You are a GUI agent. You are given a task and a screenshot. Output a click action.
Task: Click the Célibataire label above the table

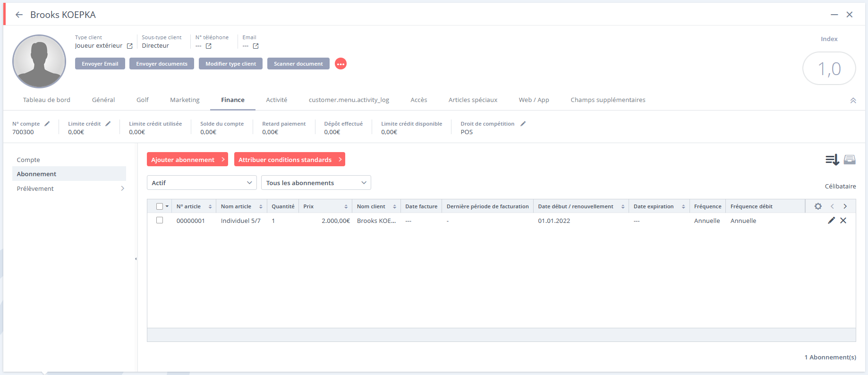point(840,186)
